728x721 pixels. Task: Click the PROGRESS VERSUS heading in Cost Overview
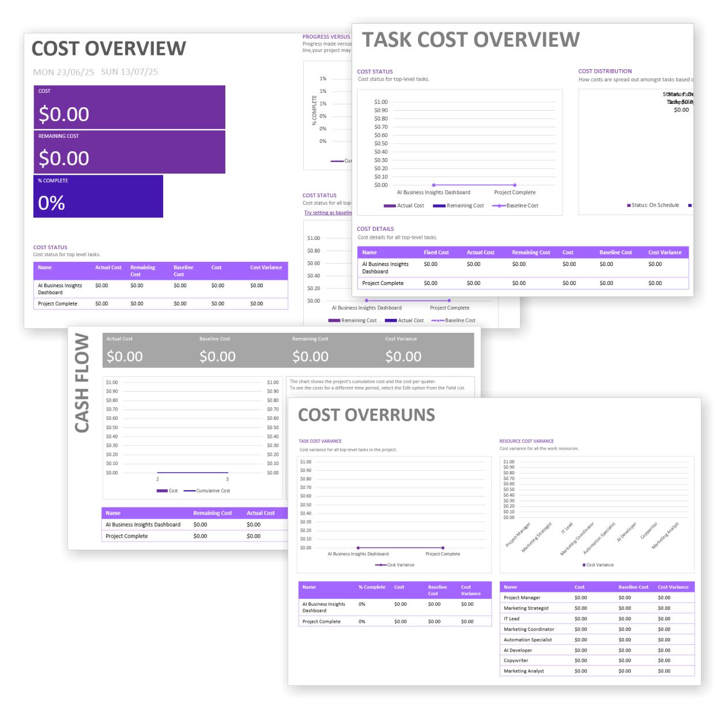(326, 37)
